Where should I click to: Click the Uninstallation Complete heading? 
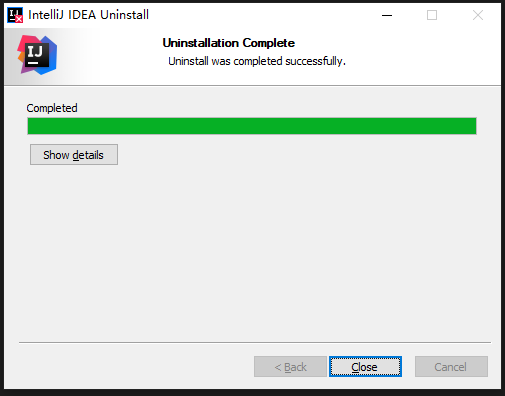pos(229,43)
